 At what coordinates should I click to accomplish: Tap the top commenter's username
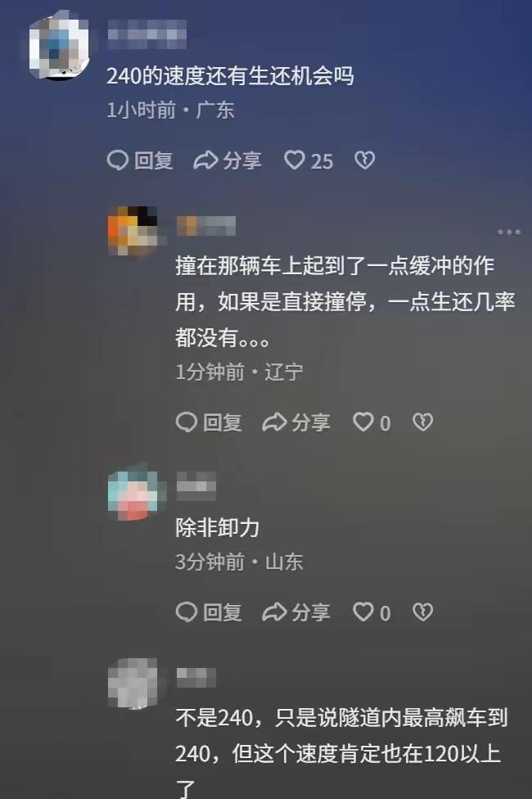tap(147, 34)
